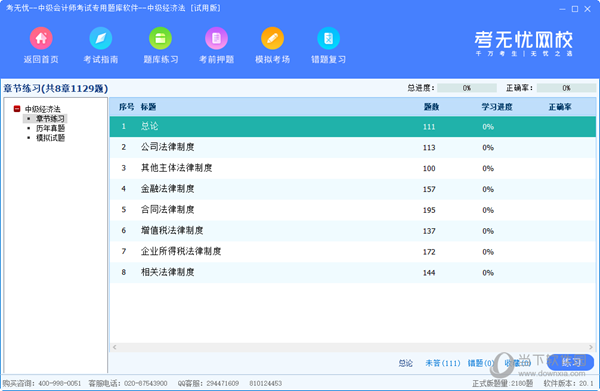Open the 考试指南 exam guide icon
The image size is (600, 391).
(x=101, y=38)
